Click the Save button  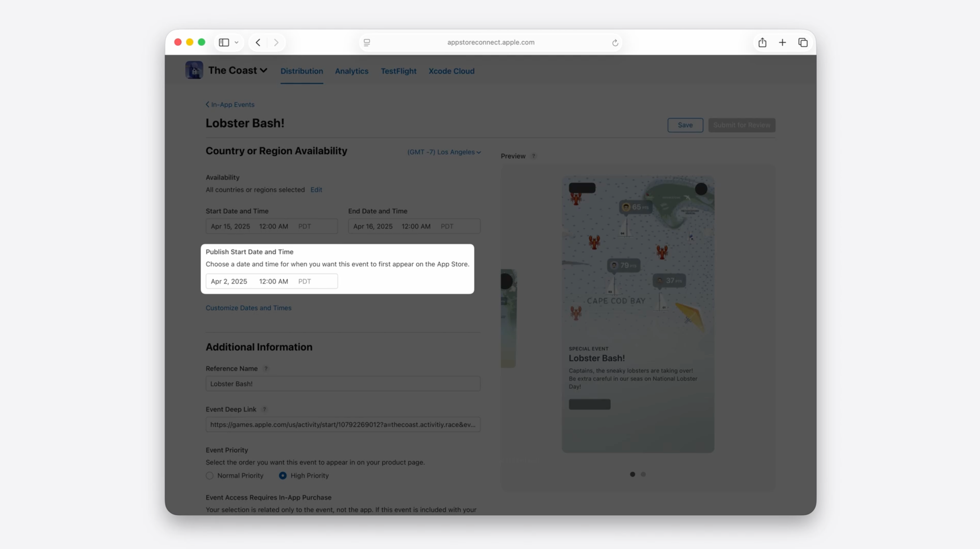[685, 125]
